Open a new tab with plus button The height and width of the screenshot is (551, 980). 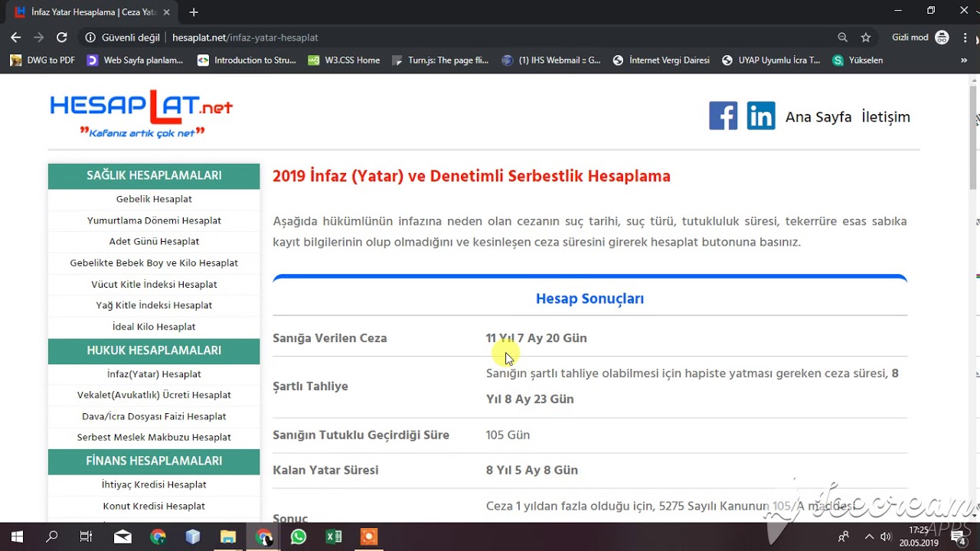[194, 12]
